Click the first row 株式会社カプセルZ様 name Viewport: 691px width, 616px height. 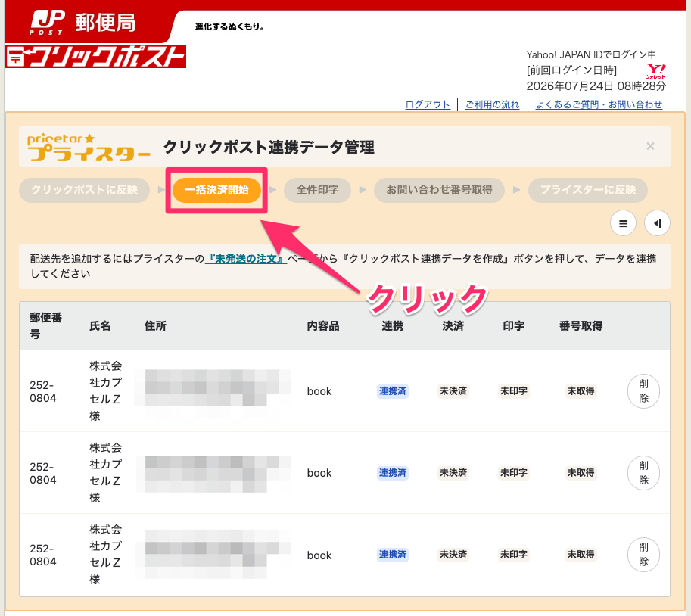106,390
